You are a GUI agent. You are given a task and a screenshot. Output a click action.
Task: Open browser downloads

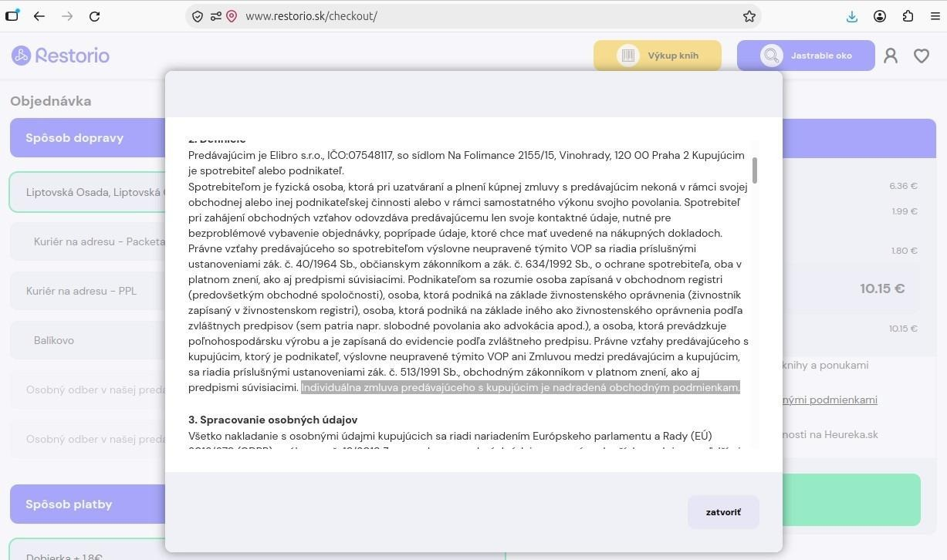tap(852, 16)
